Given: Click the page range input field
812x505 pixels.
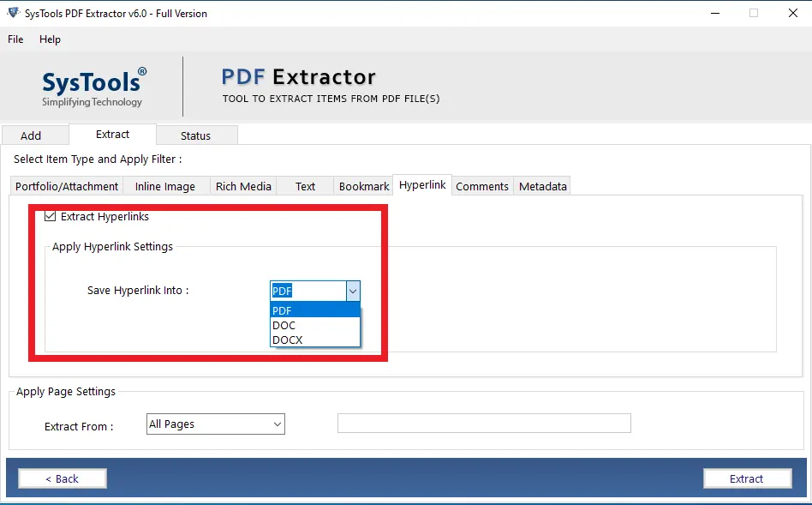Looking at the screenshot, I should [x=484, y=423].
